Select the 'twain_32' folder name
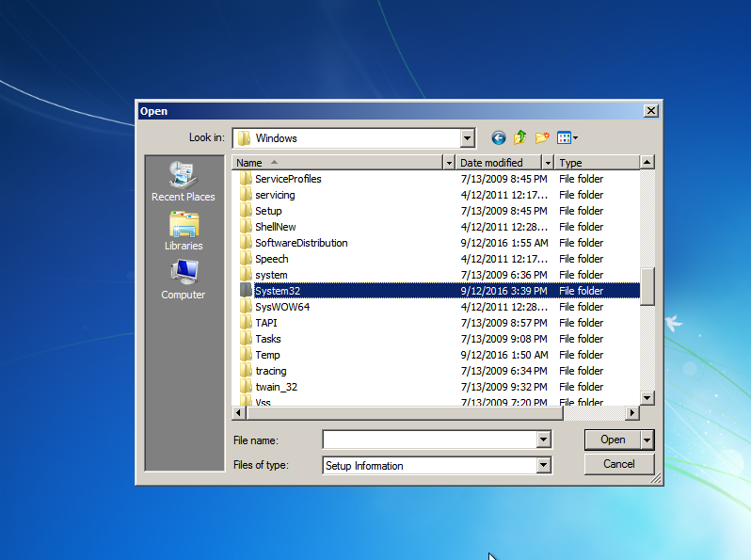Screen dimensions: 751x560 pos(276,387)
